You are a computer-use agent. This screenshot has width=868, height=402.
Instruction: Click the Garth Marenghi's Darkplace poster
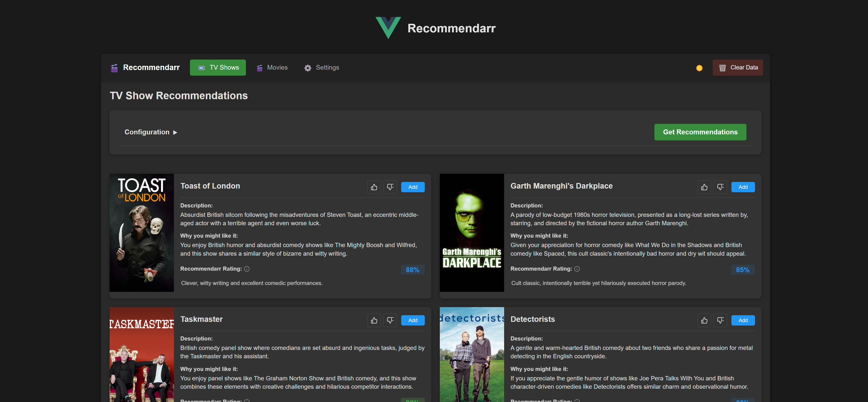point(472,233)
